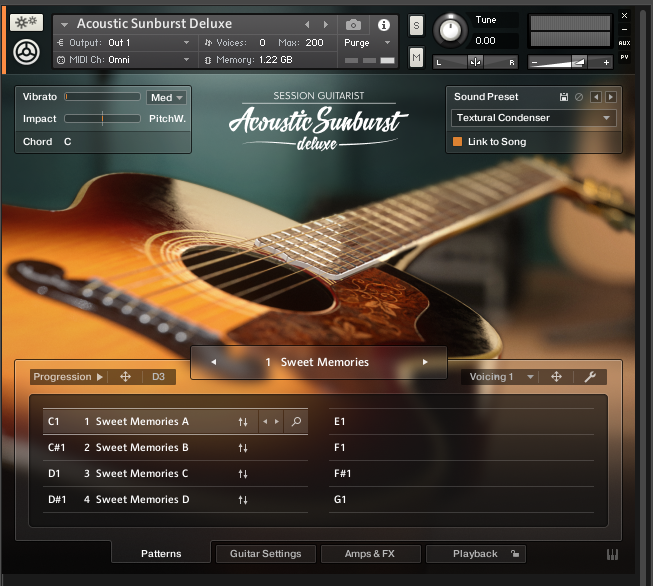Image resolution: width=653 pixels, height=586 pixels.
Task: Click next pattern arrow in C1 row
Action: click(x=277, y=421)
